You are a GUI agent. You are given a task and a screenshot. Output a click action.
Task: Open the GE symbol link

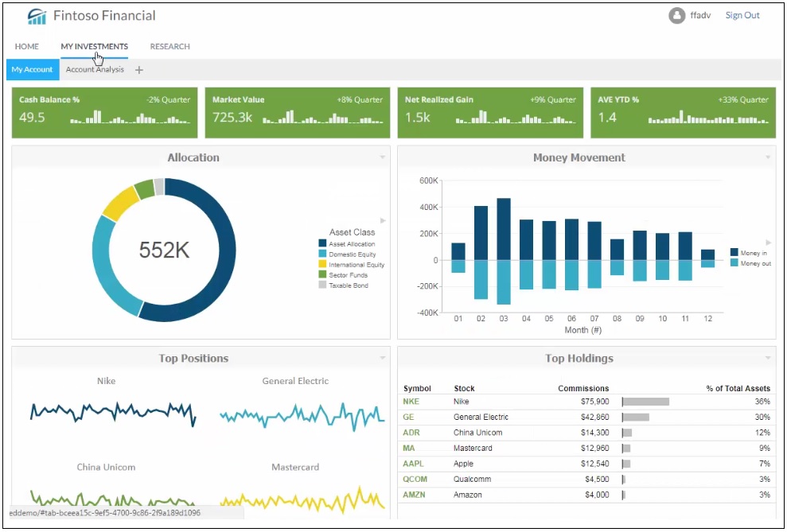tap(408, 417)
